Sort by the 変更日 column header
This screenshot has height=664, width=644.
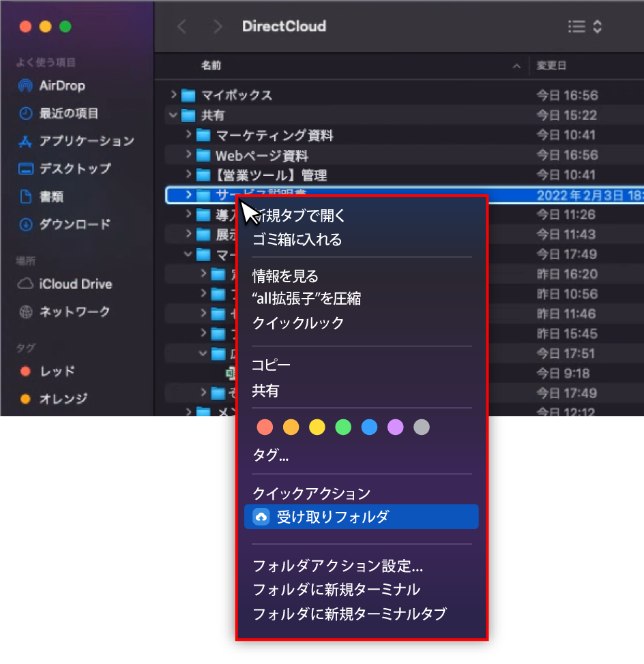coord(551,65)
